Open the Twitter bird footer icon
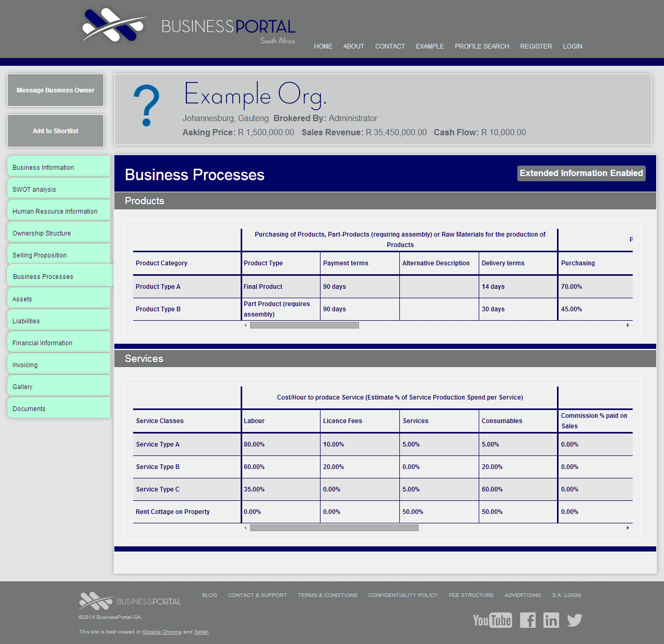 575,620
